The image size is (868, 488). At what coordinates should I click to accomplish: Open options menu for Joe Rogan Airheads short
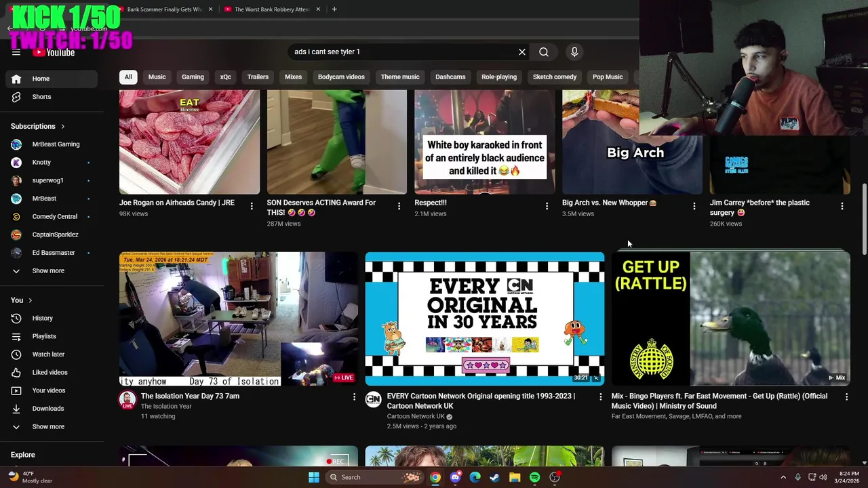click(x=252, y=206)
